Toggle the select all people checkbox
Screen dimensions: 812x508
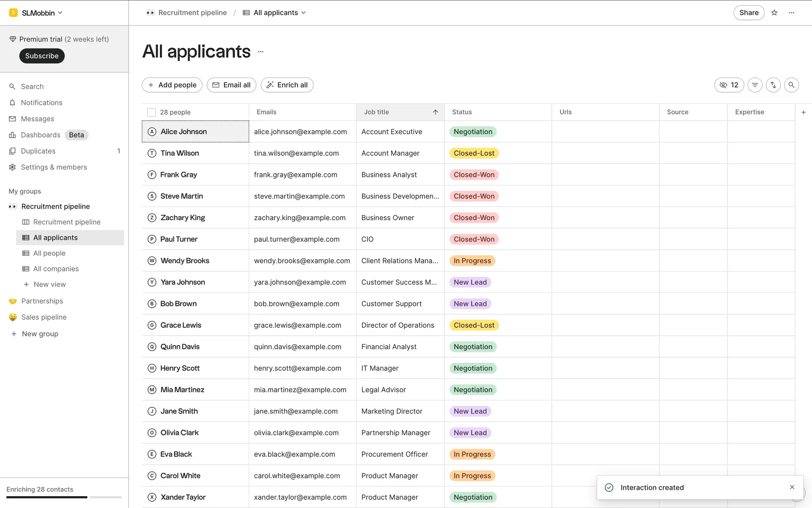click(x=151, y=112)
